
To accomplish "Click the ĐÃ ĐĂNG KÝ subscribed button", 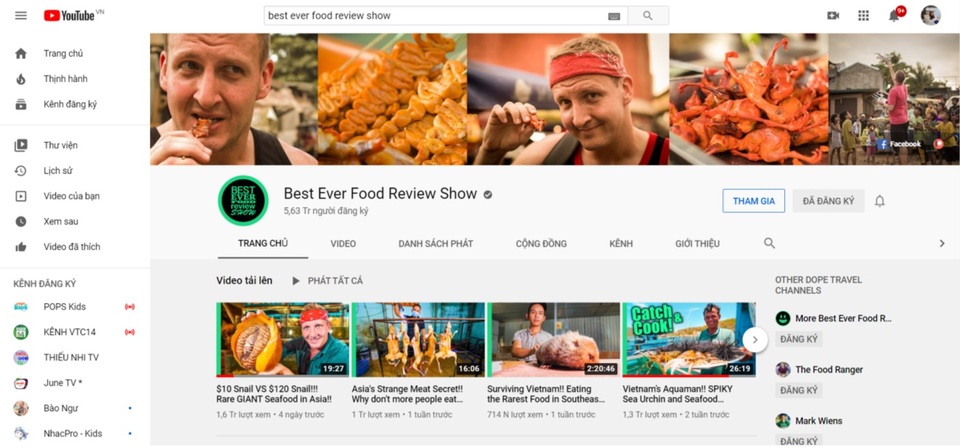I will tap(828, 201).
